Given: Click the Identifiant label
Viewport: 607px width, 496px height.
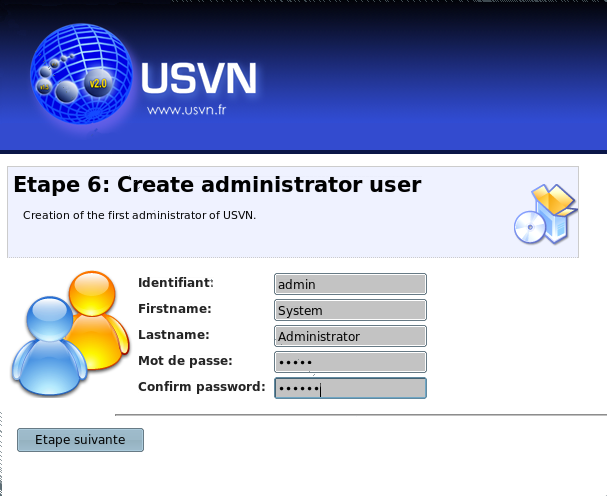Looking at the screenshot, I should coord(176,283).
